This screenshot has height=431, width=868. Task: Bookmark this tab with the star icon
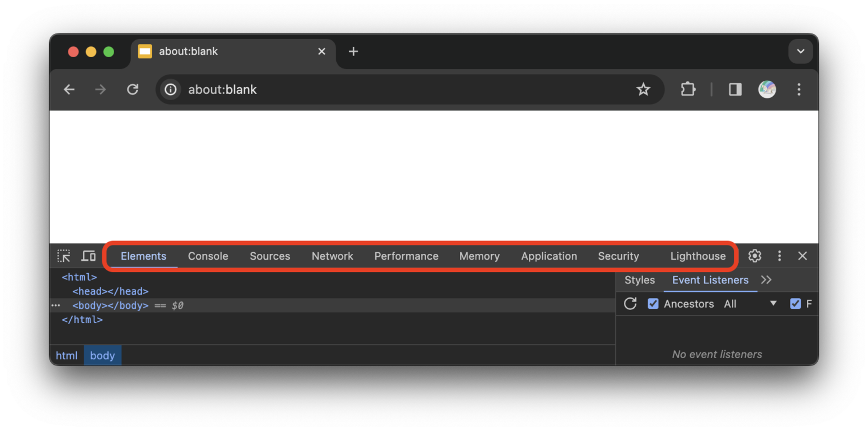pyautogui.click(x=643, y=89)
